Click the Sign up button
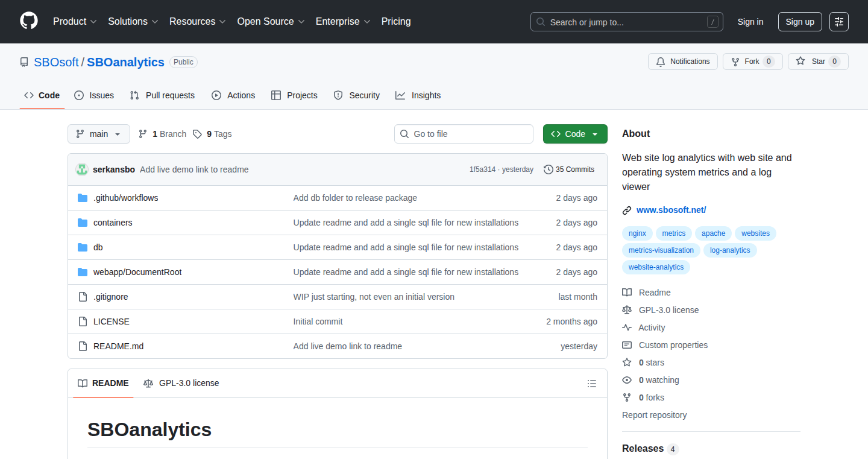Screen dimensions: 868x459 800,22
